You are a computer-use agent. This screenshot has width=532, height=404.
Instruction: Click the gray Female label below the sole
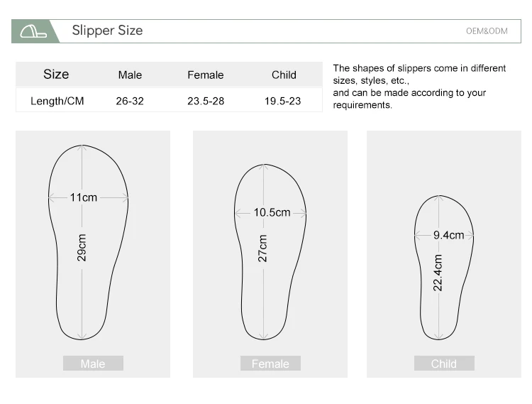[270, 364]
